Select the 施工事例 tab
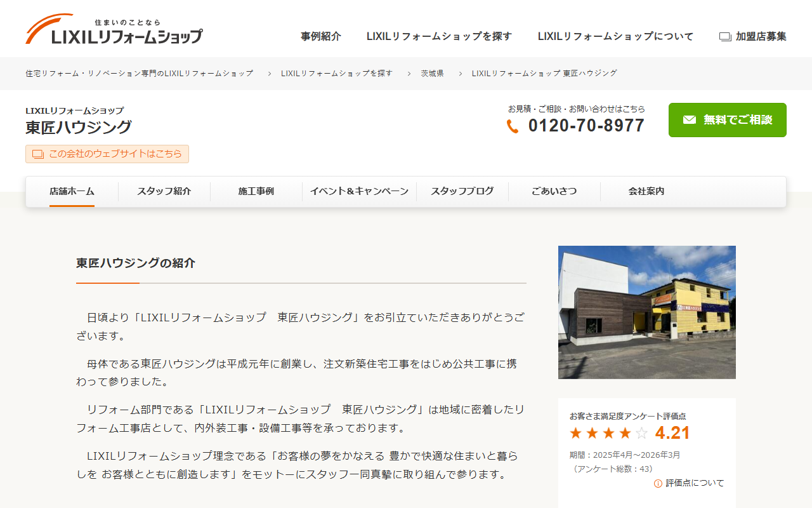Screen dimensions: 812x508 (256, 191)
